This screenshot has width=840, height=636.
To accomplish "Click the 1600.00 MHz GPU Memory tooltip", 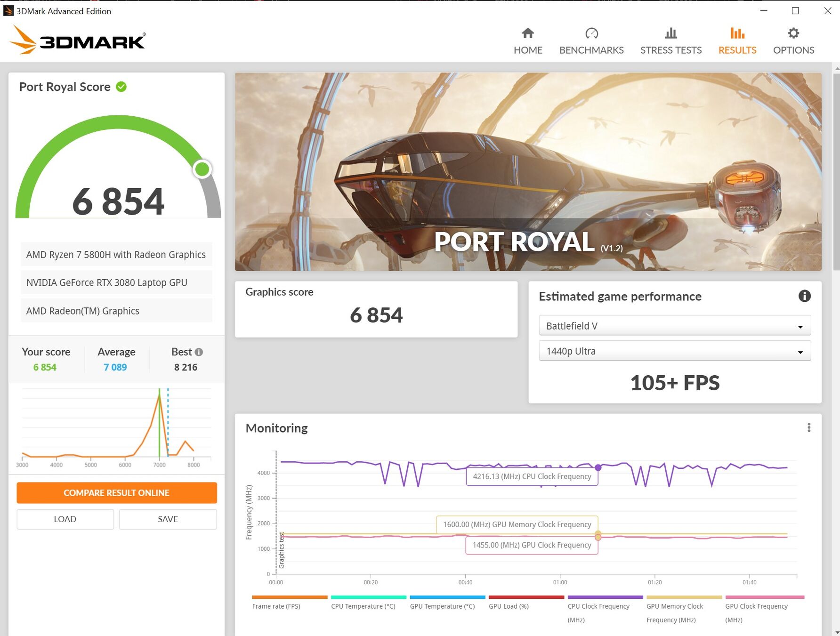I will tap(517, 524).
